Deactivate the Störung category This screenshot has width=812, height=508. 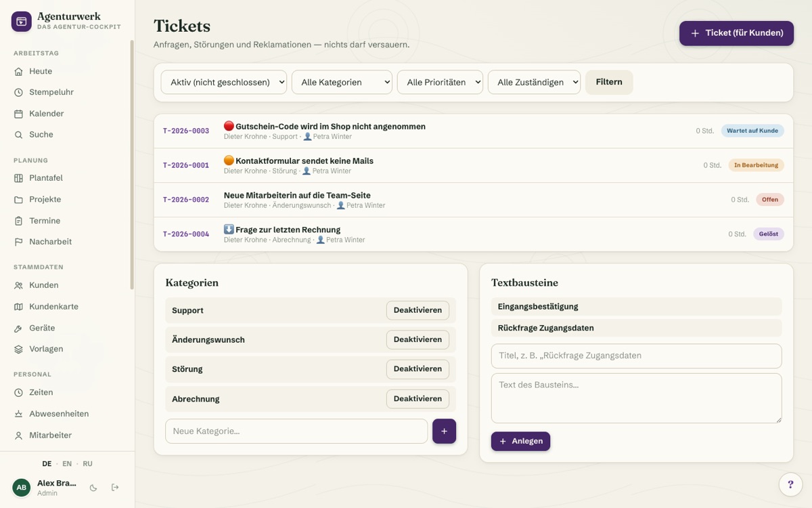[418, 369]
